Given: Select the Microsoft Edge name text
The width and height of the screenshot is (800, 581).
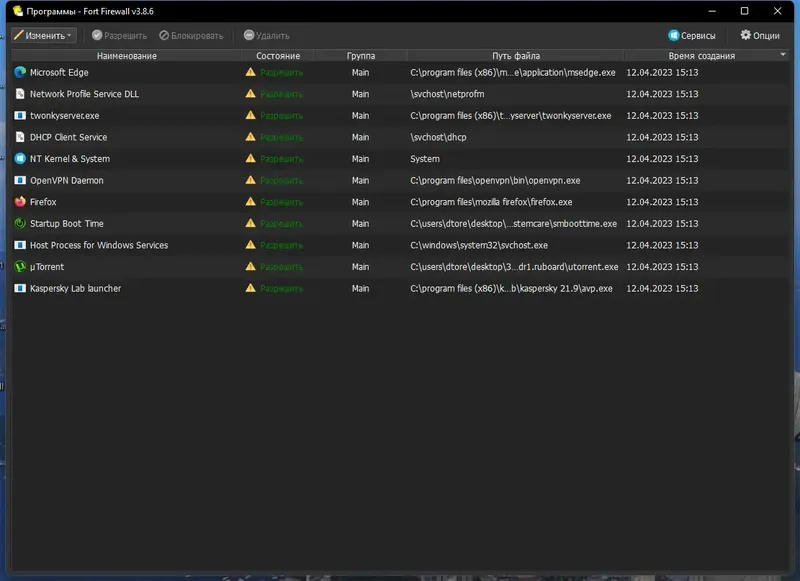Looking at the screenshot, I should (59, 72).
